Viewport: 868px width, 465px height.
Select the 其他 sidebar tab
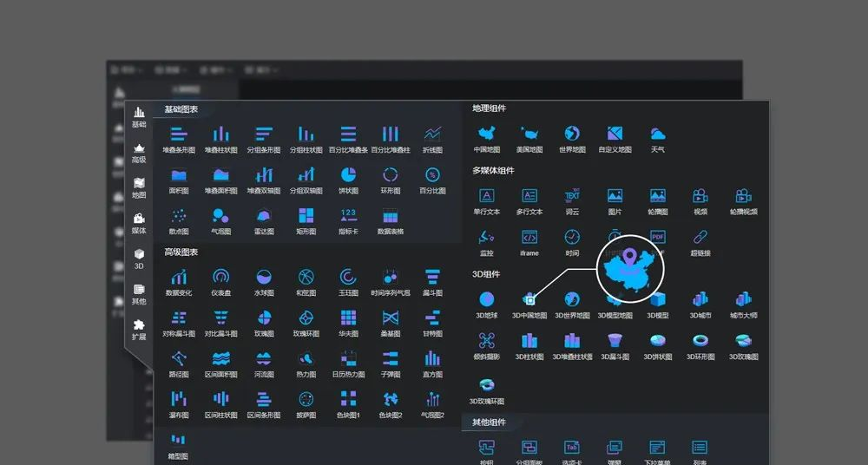point(139,294)
